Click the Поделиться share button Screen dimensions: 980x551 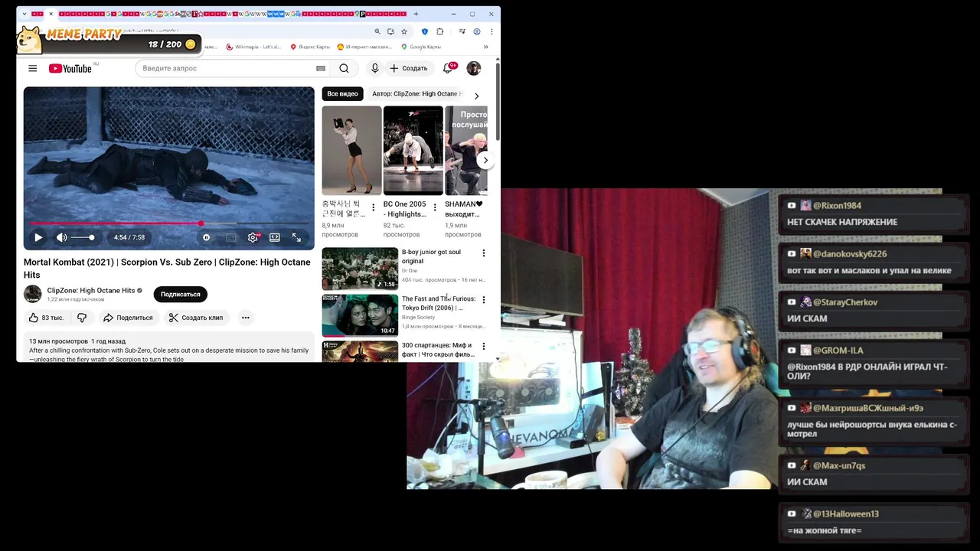(x=128, y=318)
